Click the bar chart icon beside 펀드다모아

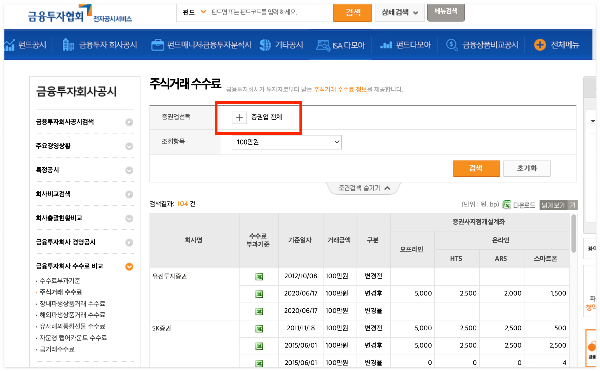coord(386,45)
